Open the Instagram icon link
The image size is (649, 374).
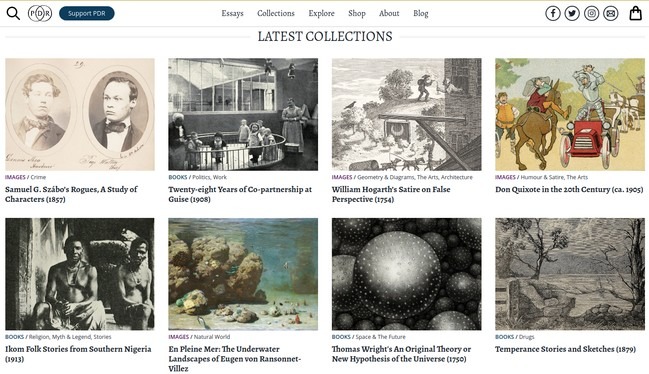(591, 14)
